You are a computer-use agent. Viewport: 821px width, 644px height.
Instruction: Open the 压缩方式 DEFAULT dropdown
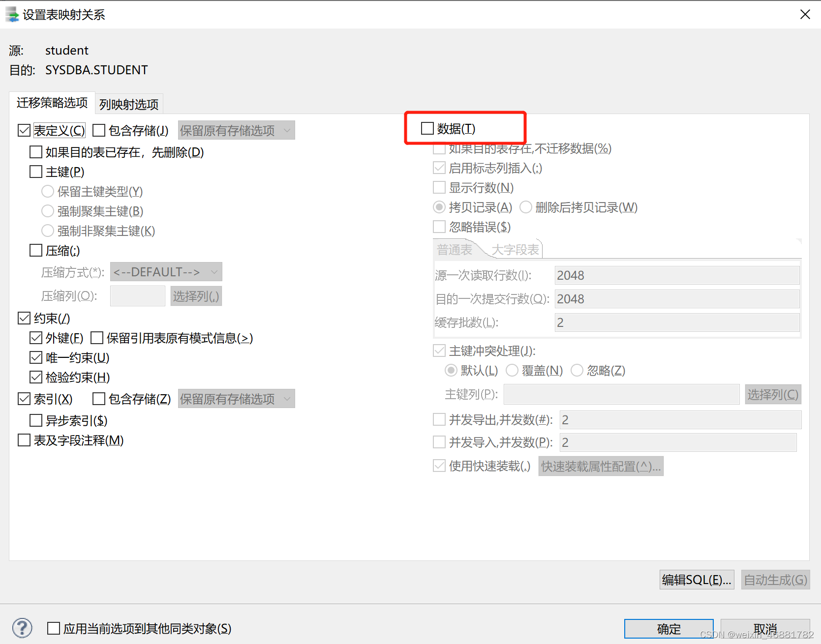[166, 272]
